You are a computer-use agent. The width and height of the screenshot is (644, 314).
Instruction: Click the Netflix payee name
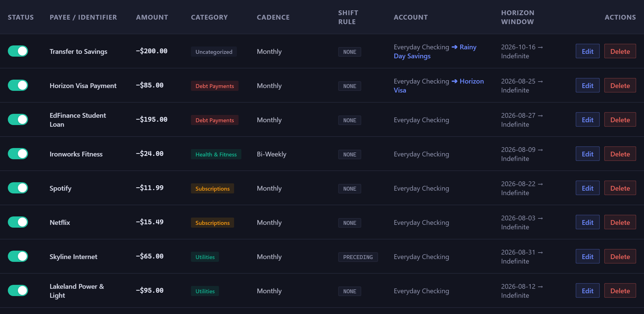point(60,222)
